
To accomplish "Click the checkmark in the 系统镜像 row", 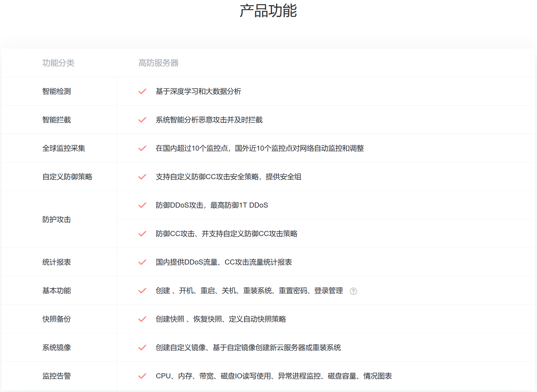I will tap(142, 348).
